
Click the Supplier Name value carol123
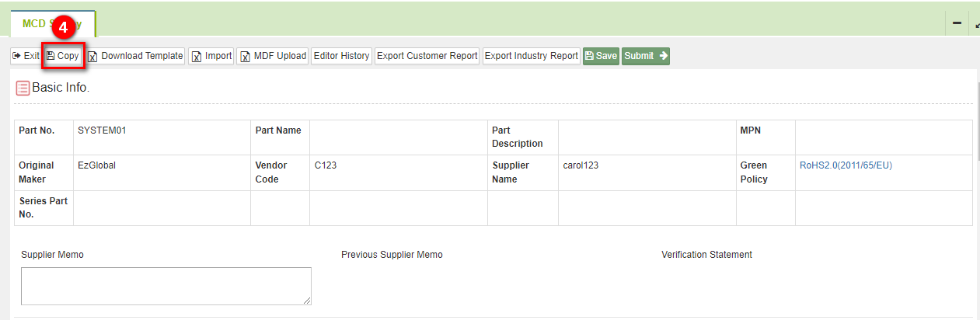tap(581, 165)
